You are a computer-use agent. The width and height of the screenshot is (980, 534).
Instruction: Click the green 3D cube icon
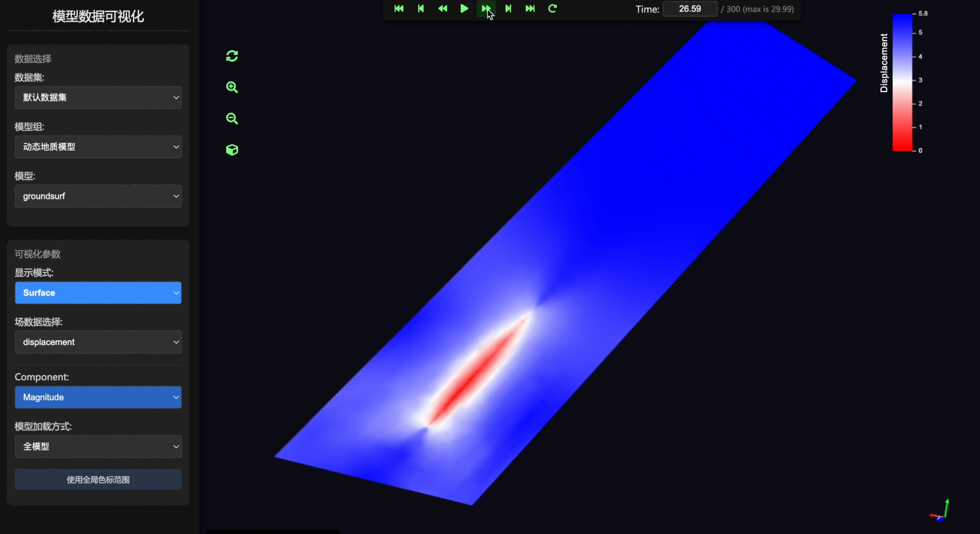[232, 150]
